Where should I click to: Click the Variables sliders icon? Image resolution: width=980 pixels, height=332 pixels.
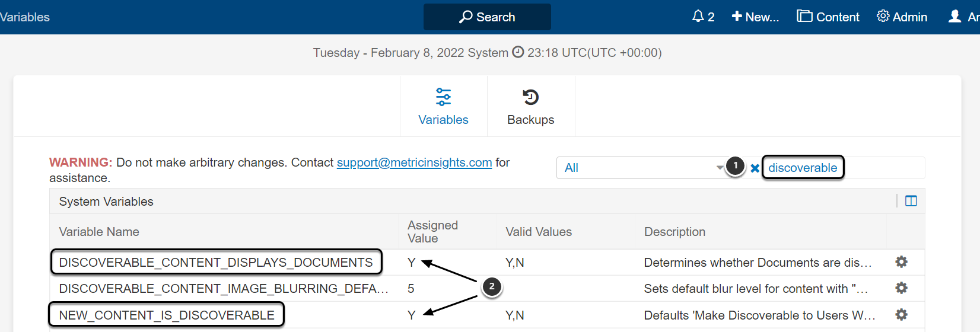tap(443, 97)
